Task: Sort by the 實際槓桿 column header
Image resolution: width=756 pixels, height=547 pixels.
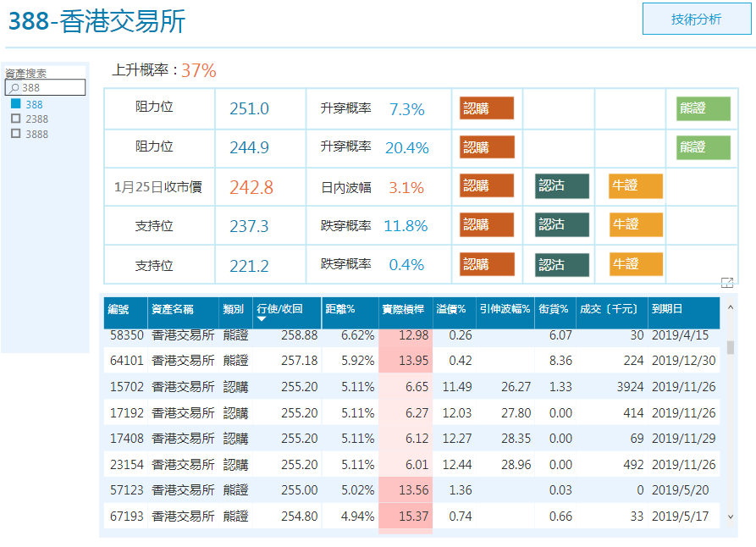Action: coord(406,312)
